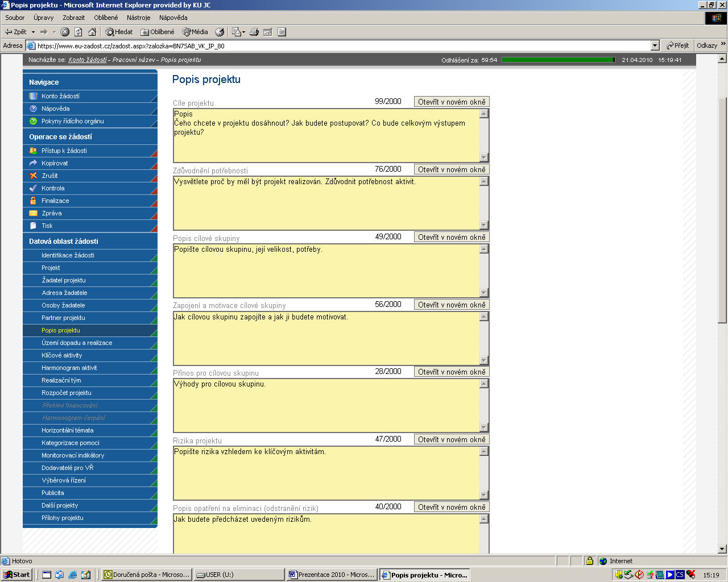
Task: Open Rozpočet projektu section
Action: click(x=90, y=393)
